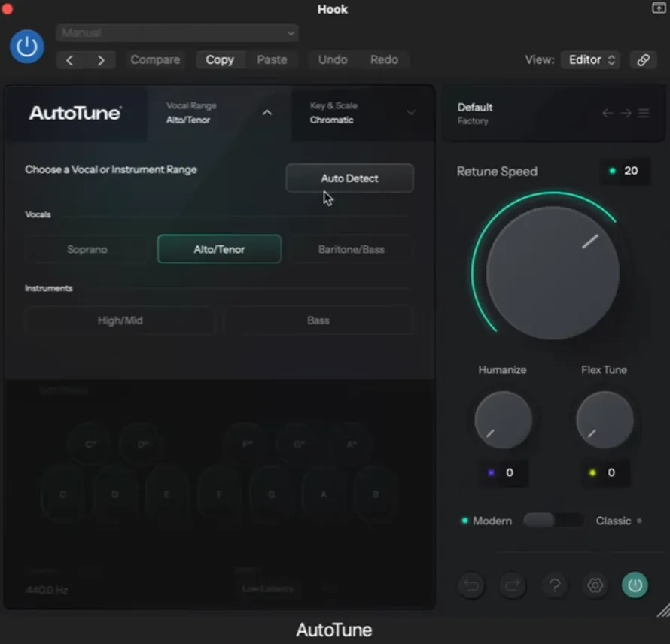Click the Humanize value field
This screenshot has width=670, height=644.
point(502,472)
